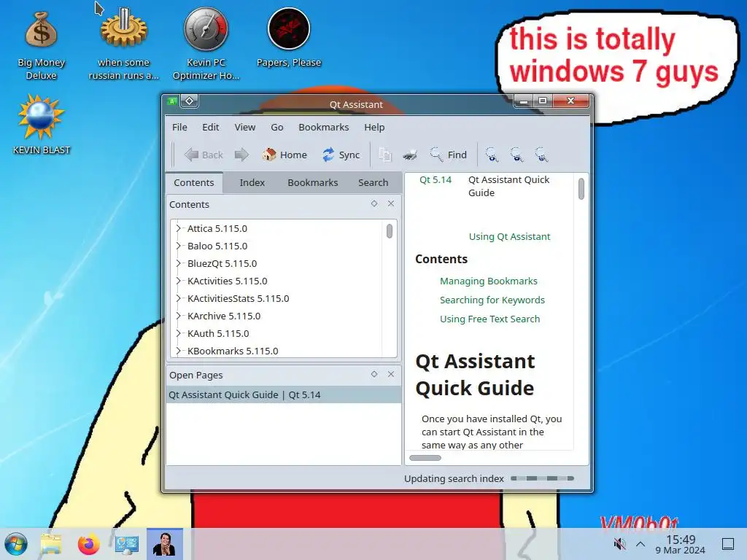Open the KEVIN BLAST desktop icon
747x560 pixels.
[41, 125]
